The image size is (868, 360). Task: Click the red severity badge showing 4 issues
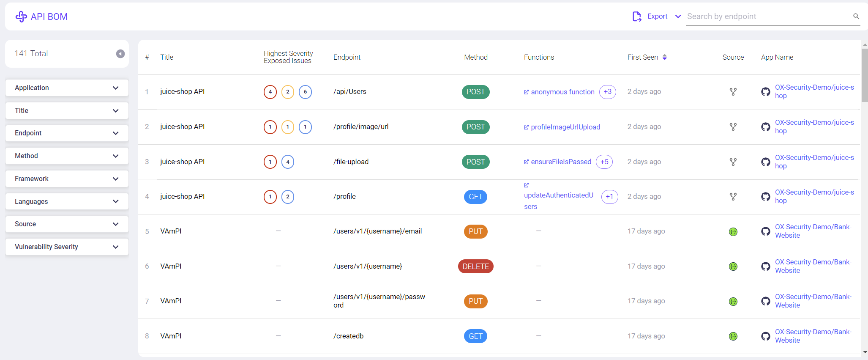pos(270,92)
